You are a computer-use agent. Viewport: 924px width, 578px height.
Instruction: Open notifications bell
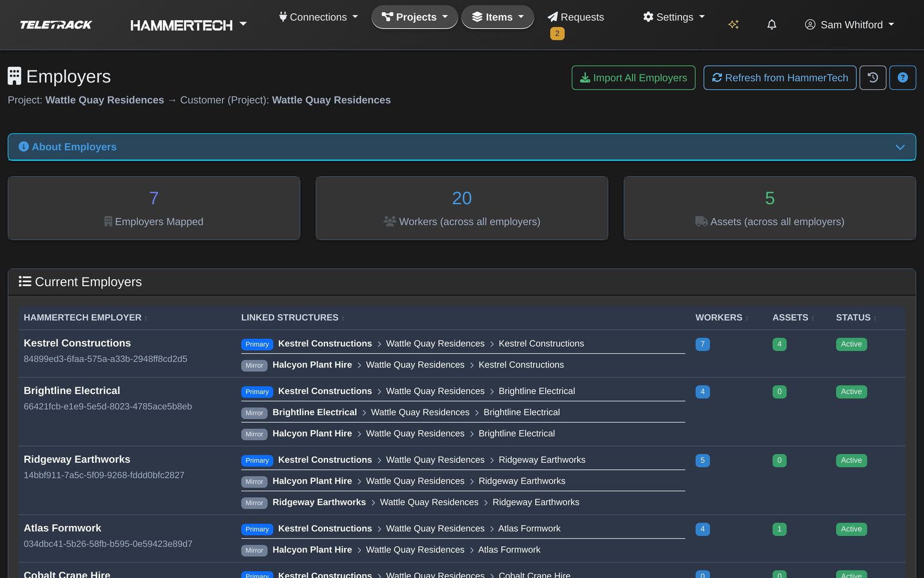tap(772, 24)
